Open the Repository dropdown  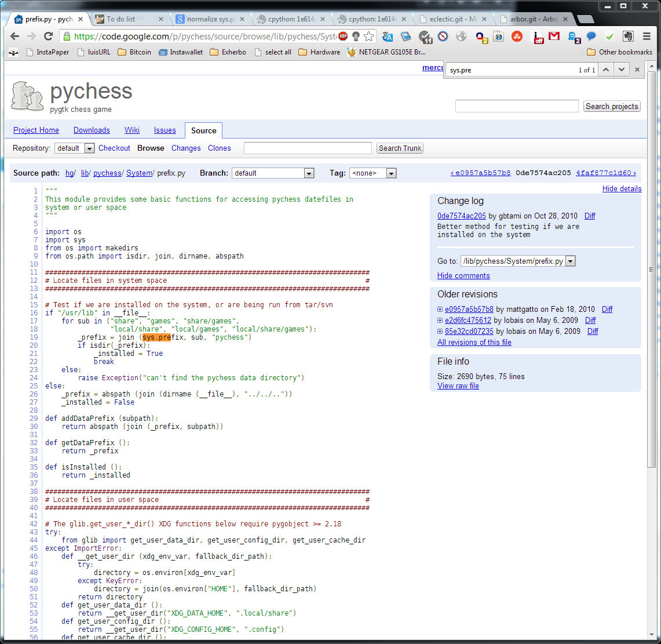[74, 148]
